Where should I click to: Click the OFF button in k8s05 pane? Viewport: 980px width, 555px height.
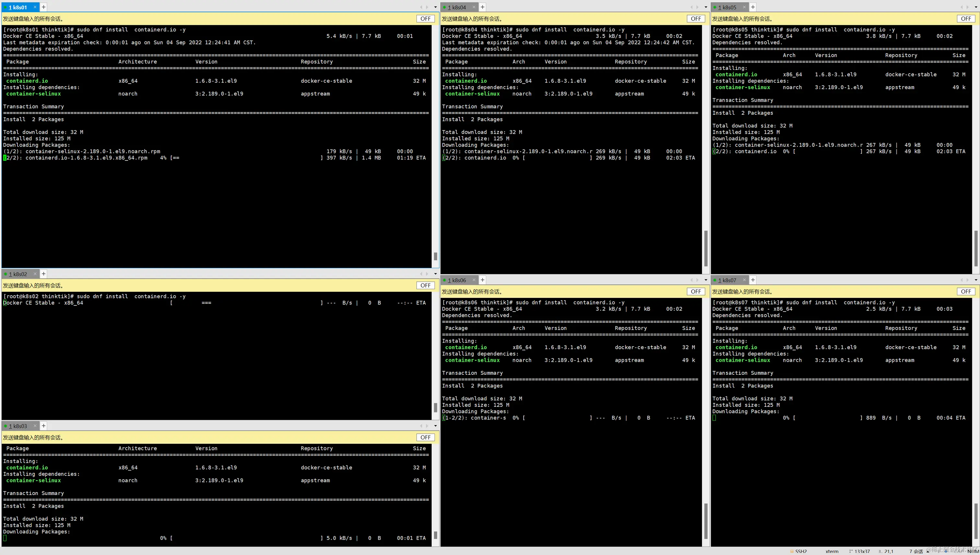pos(966,19)
